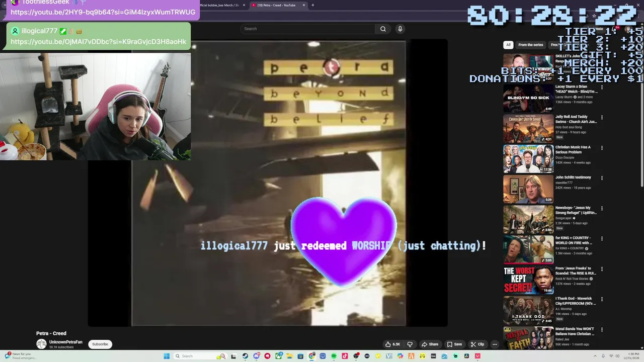Open Steam from the taskbar
Viewport: 644px width, 362px height.
pos(245,356)
